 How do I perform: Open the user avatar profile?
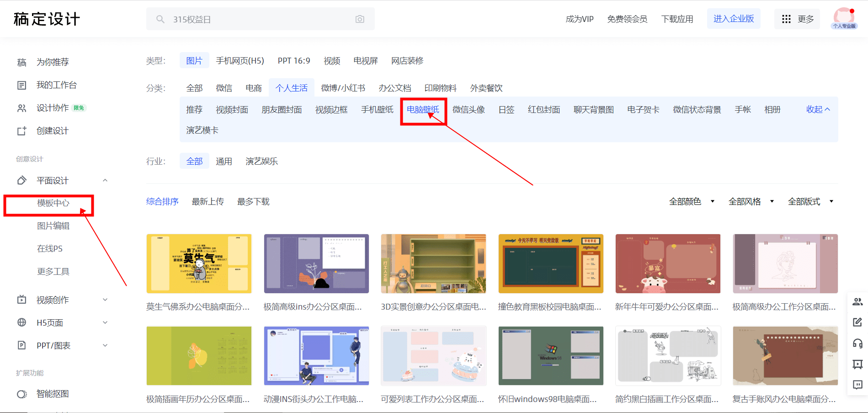844,18
